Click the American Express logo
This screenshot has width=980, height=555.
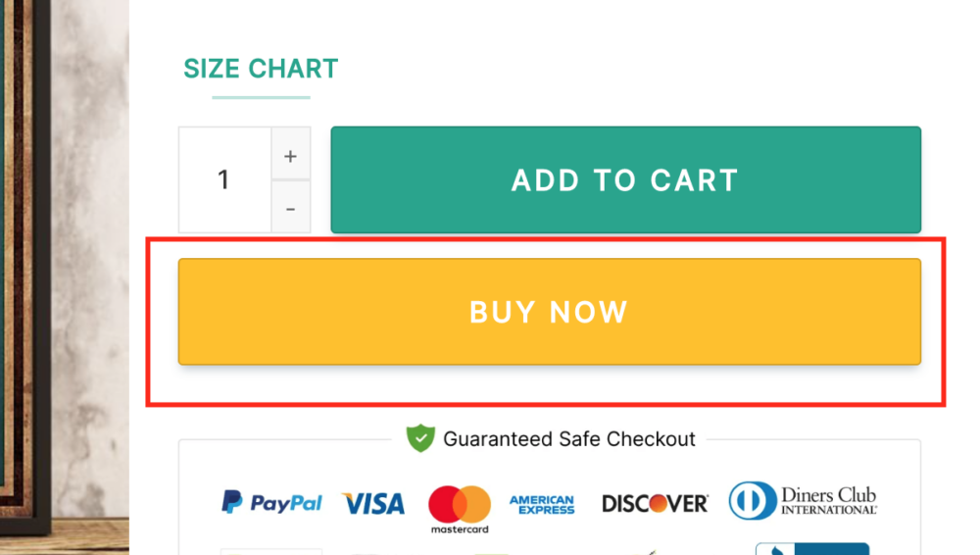[x=542, y=504]
